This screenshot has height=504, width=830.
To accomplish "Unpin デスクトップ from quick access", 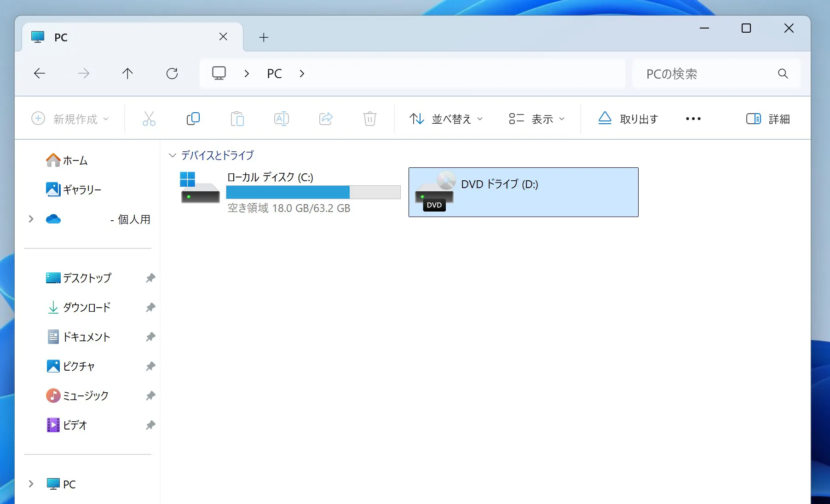I will tap(150, 278).
